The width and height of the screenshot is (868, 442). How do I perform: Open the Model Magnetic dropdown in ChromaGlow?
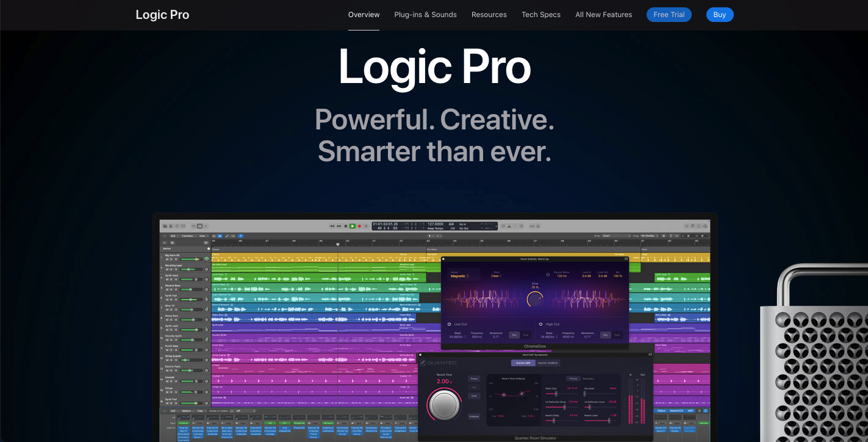click(460, 276)
